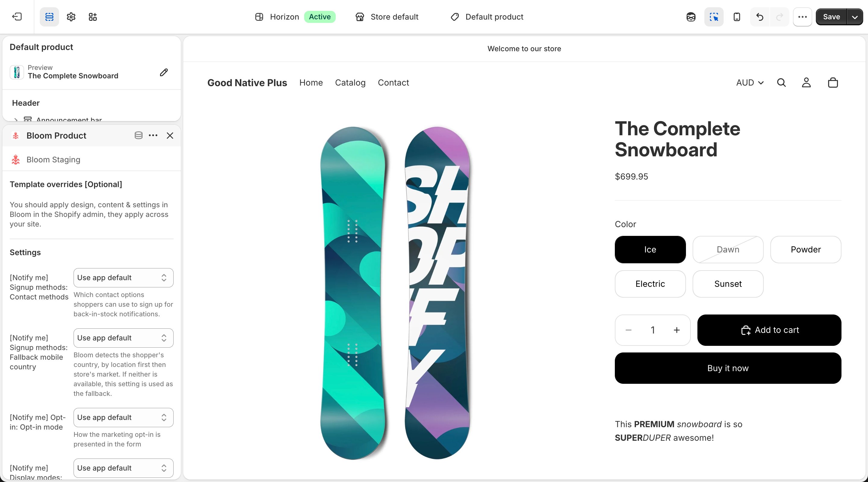The width and height of the screenshot is (868, 482).
Task: Open theme settings gear icon
Action: pos(71,17)
